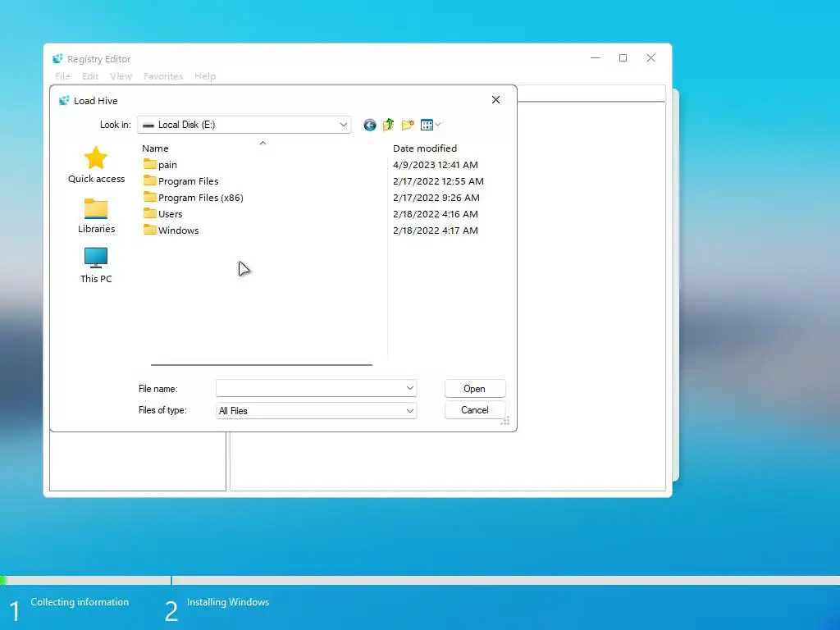This screenshot has width=840, height=630.
Task: Click the Installing Windows setup step
Action: point(228,602)
